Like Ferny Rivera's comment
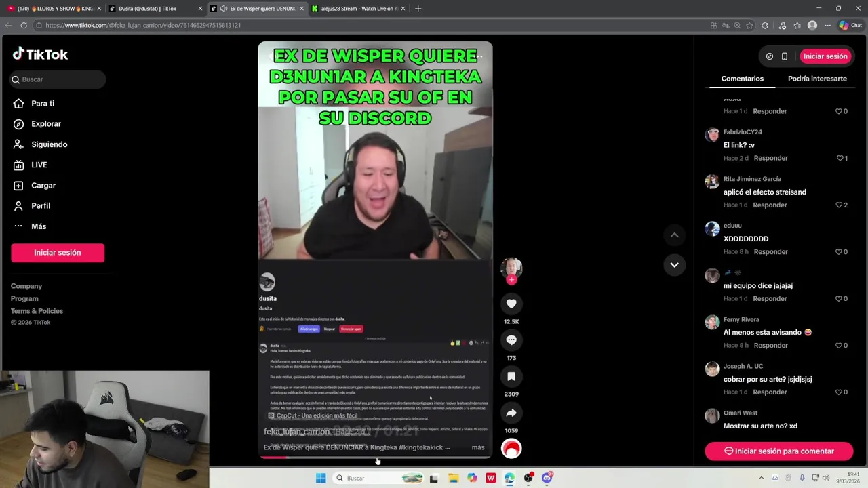Image resolution: width=868 pixels, height=488 pixels. [840, 345]
